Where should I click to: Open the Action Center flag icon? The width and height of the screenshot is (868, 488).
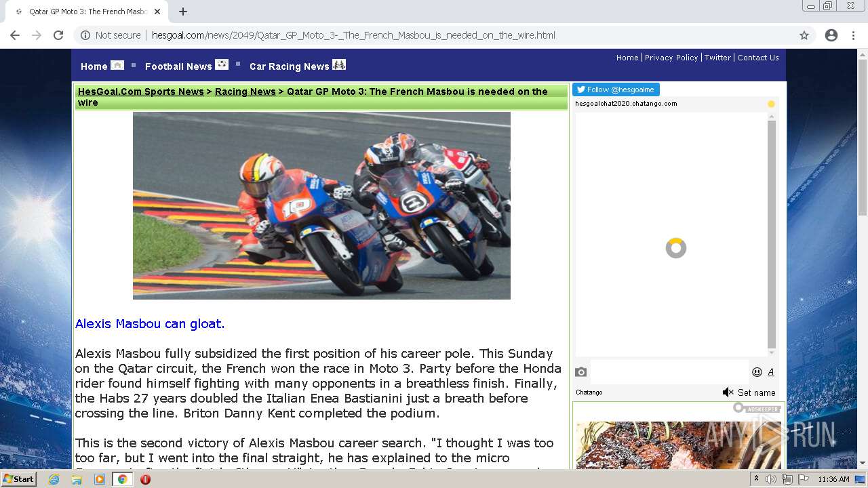point(804,479)
